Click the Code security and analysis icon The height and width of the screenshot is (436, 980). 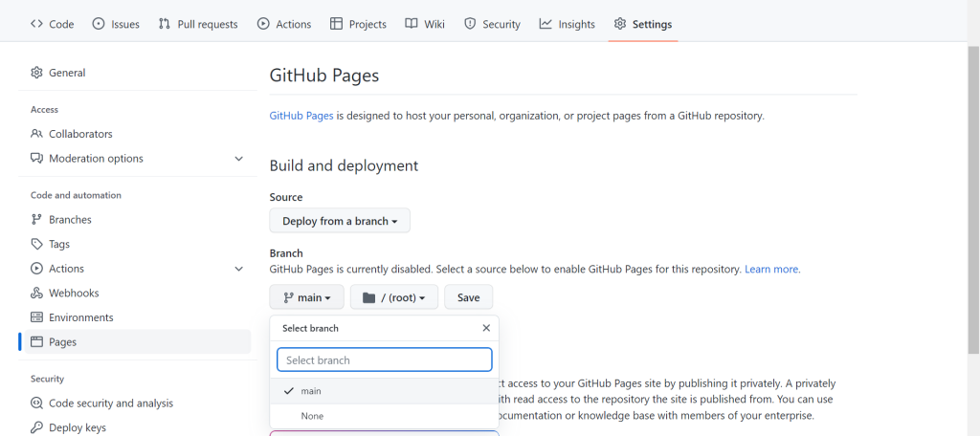[36, 403]
